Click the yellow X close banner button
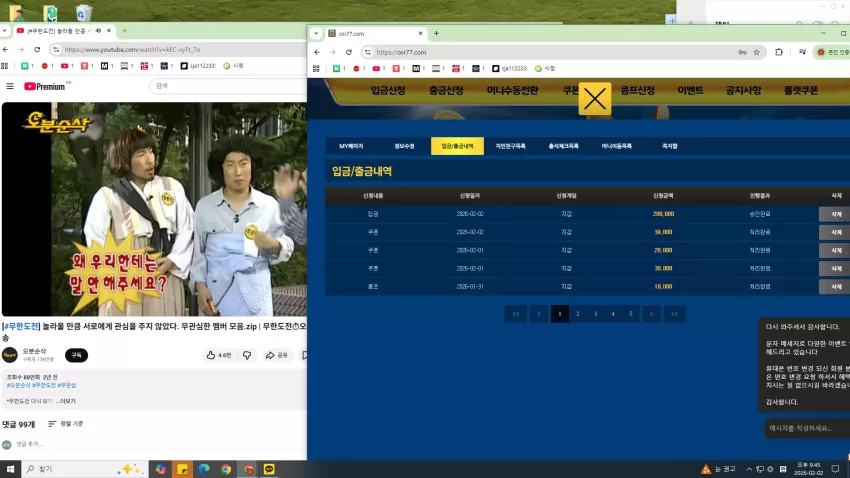 pyautogui.click(x=595, y=99)
